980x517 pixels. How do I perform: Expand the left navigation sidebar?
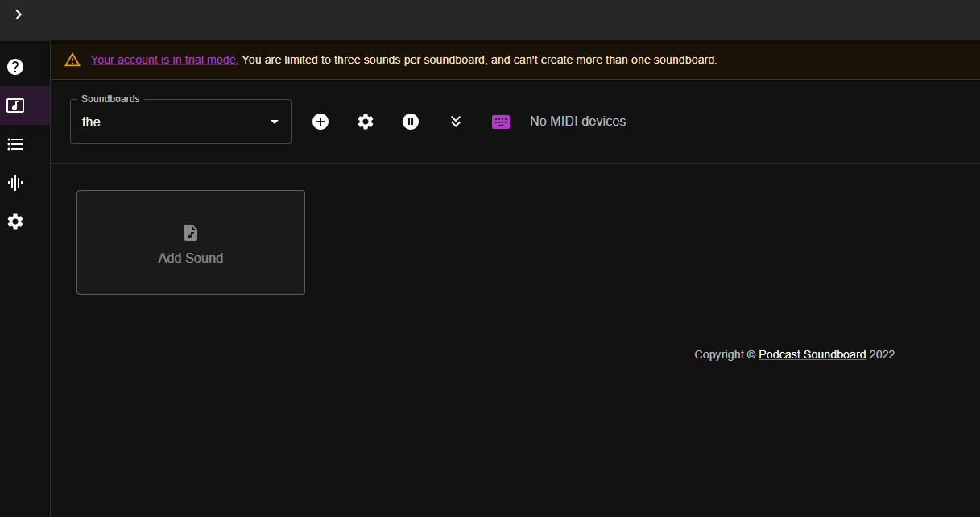pyautogui.click(x=19, y=14)
